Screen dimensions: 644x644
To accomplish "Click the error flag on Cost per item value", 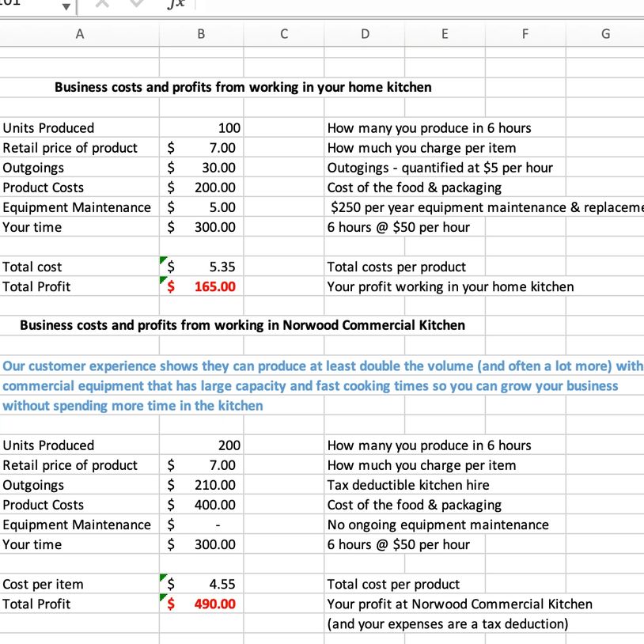I will tap(164, 578).
